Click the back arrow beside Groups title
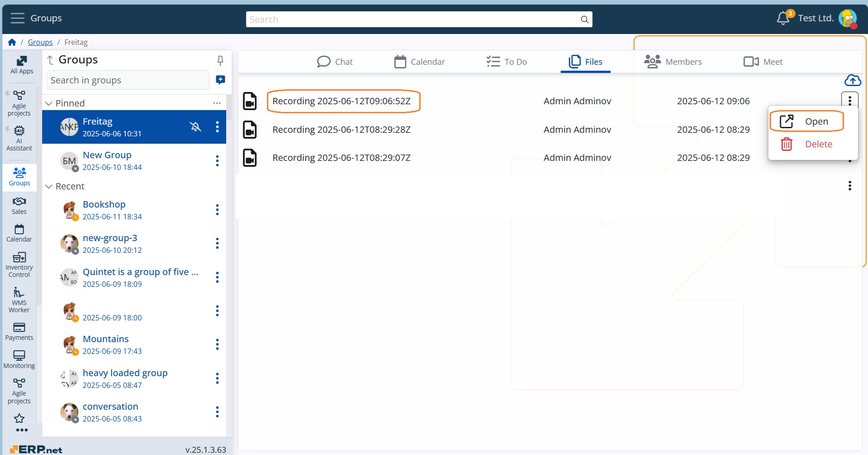The image size is (868, 455). click(50, 60)
